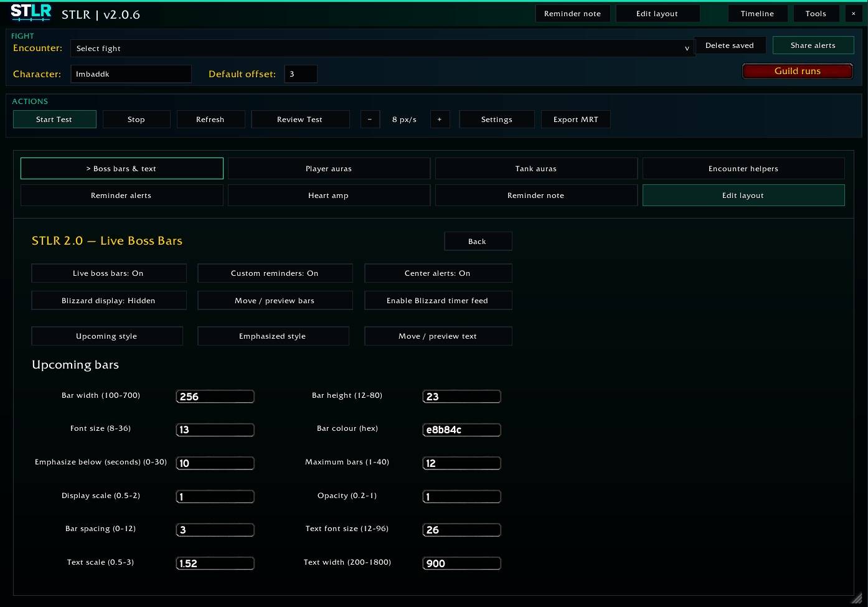The width and height of the screenshot is (868, 607).
Task: Open Encounter helpers tab
Action: (x=743, y=169)
